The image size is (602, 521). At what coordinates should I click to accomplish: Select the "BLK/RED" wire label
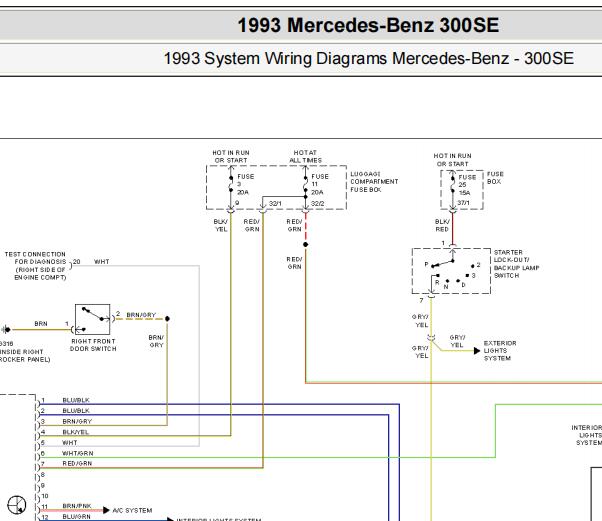pyautogui.click(x=442, y=225)
